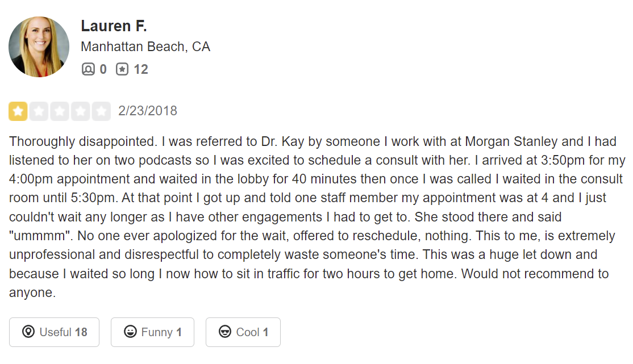
Task: Click the third gray rating star
Action: [x=60, y=111]
